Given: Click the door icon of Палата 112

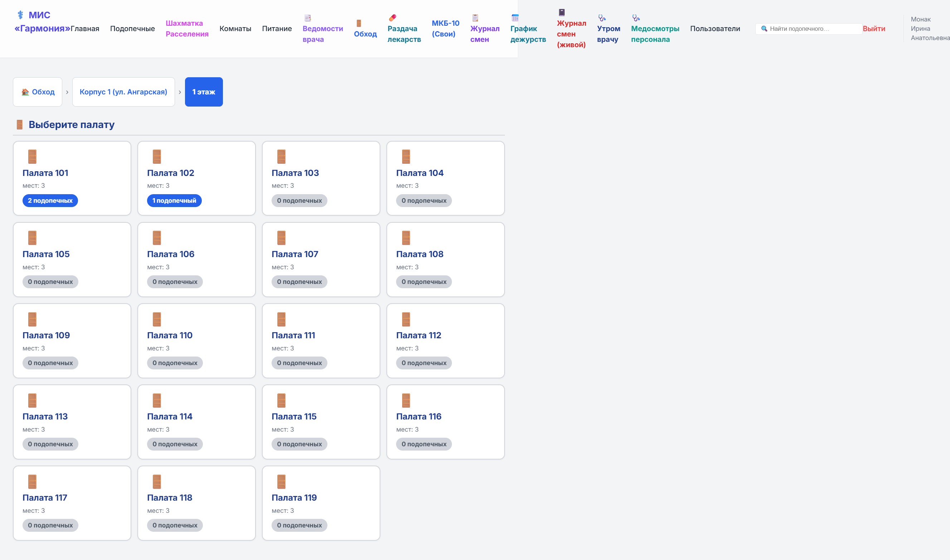Looking at the screenshot, I should 406,319.
